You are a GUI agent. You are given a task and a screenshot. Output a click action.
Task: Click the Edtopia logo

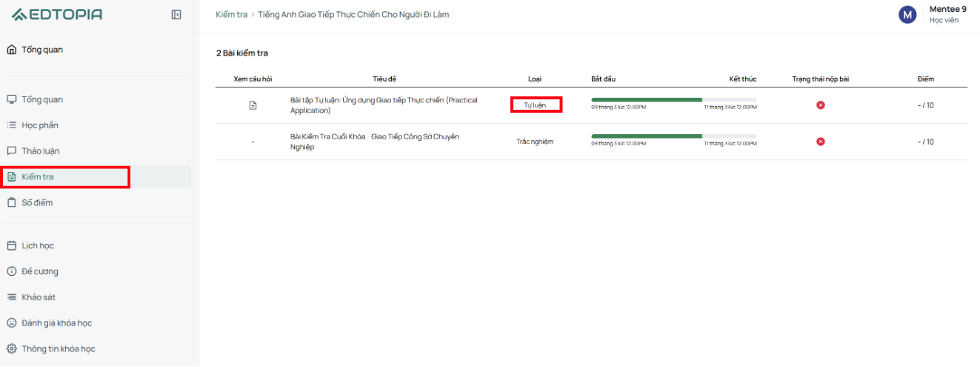click(x=57, y=14)
